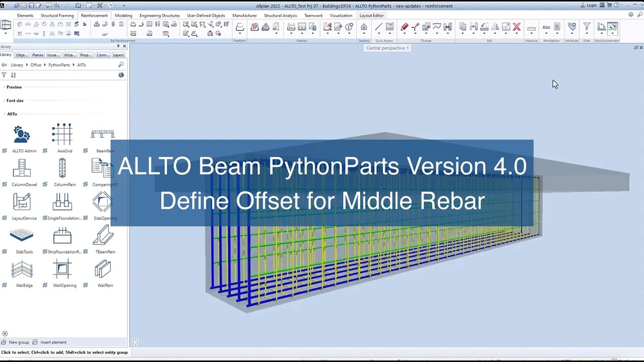Screen dimensions: 644x362
Task: Select the AxisGrid PythonPart
Action: 62,134
